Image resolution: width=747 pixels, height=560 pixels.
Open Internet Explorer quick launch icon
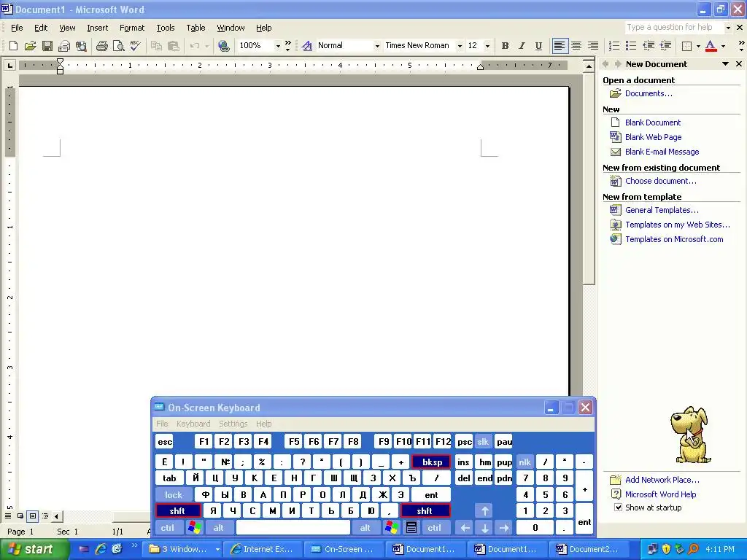[x=101, y=549]
